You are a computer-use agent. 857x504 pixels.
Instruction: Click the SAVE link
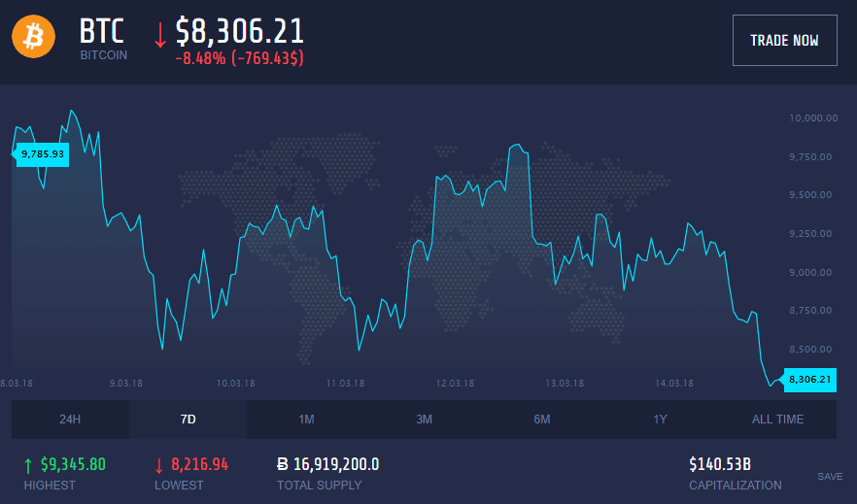click(x=830, y=476)
